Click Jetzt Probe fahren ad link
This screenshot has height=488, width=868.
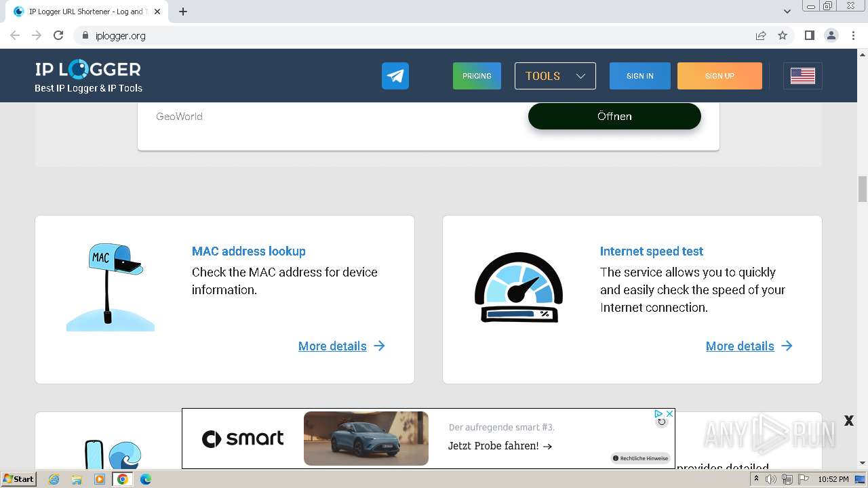click(x=500, y=446)
